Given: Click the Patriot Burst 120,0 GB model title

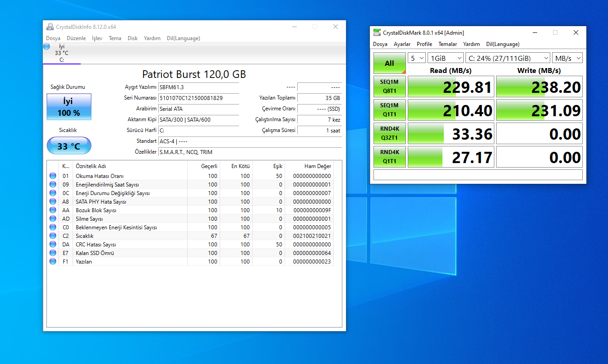Looking at the screenshot, I should tap(194, 74).
